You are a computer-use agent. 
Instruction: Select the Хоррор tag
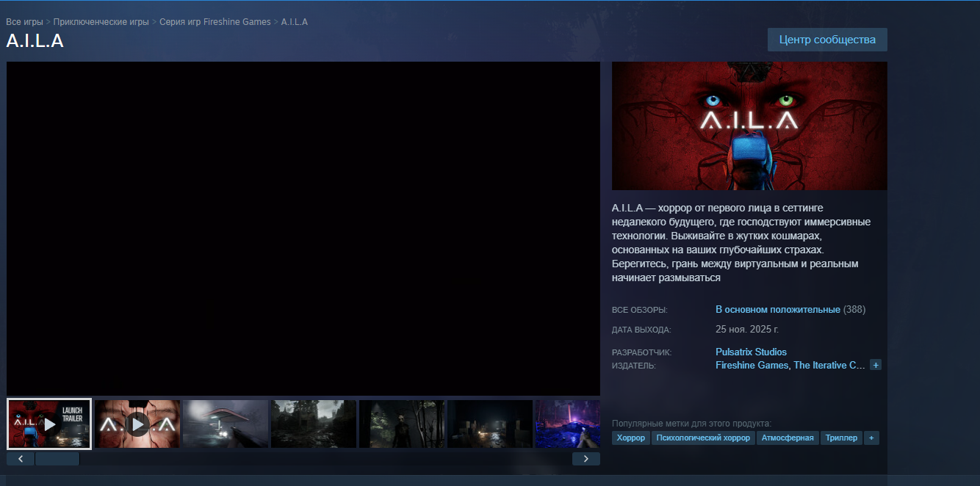point(631,438)
